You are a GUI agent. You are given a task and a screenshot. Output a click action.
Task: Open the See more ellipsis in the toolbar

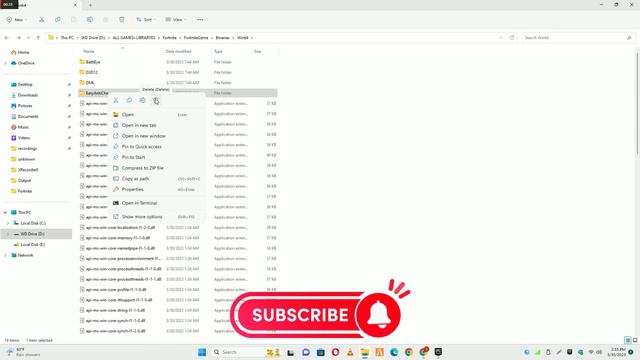pyautogui.click(x=200, y=20)
